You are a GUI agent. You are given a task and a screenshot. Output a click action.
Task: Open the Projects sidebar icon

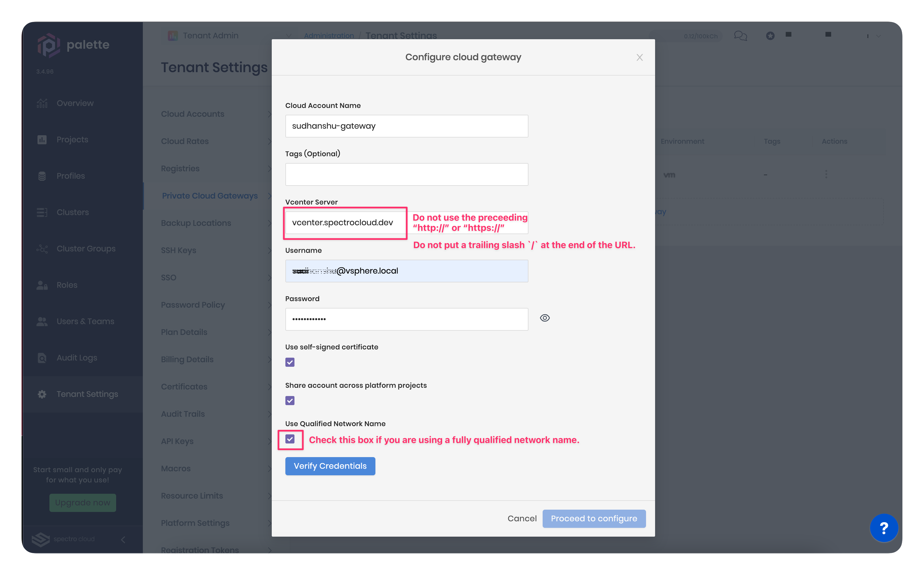[42, 139]
